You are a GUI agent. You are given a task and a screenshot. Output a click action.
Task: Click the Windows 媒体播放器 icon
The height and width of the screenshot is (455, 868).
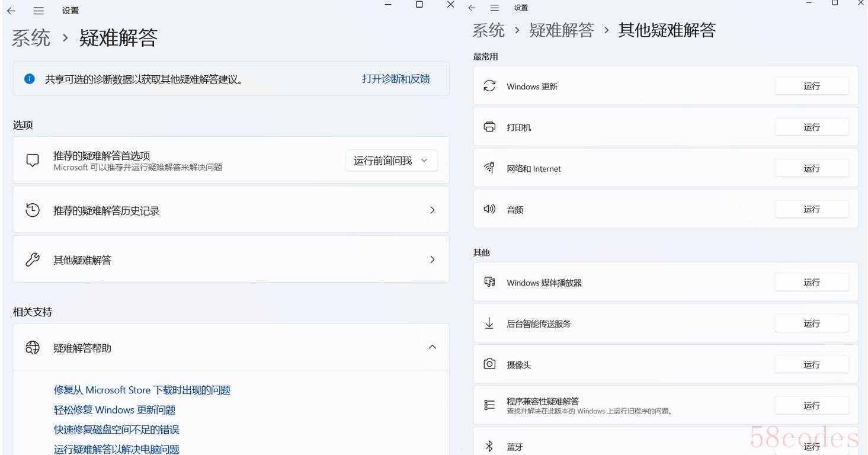coord(489,282)
